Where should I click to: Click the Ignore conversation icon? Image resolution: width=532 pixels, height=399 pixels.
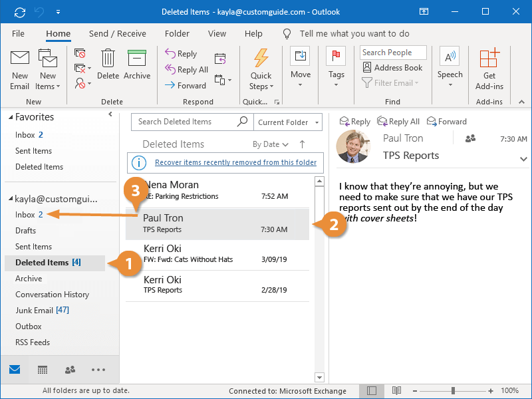80,53
